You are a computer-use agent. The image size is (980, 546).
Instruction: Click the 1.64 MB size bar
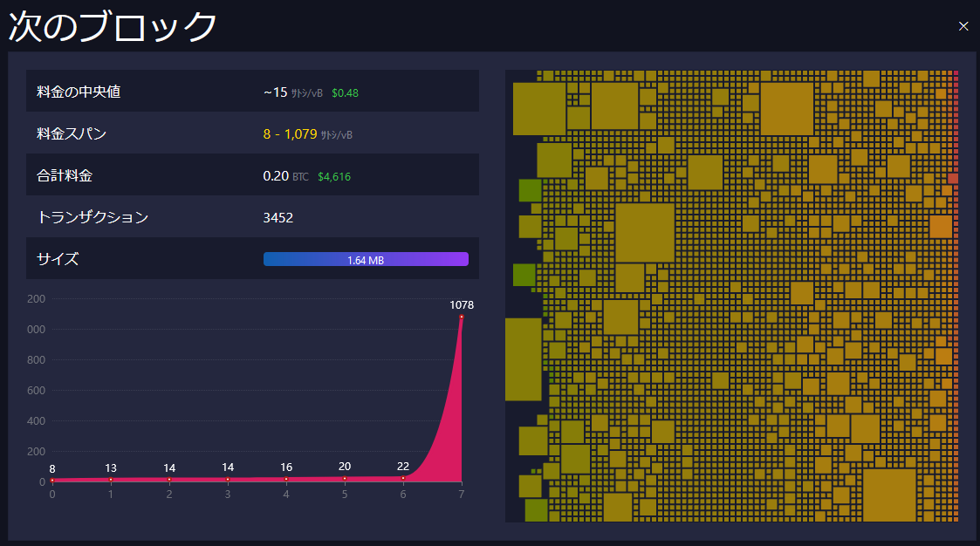[x=366, y=259]
